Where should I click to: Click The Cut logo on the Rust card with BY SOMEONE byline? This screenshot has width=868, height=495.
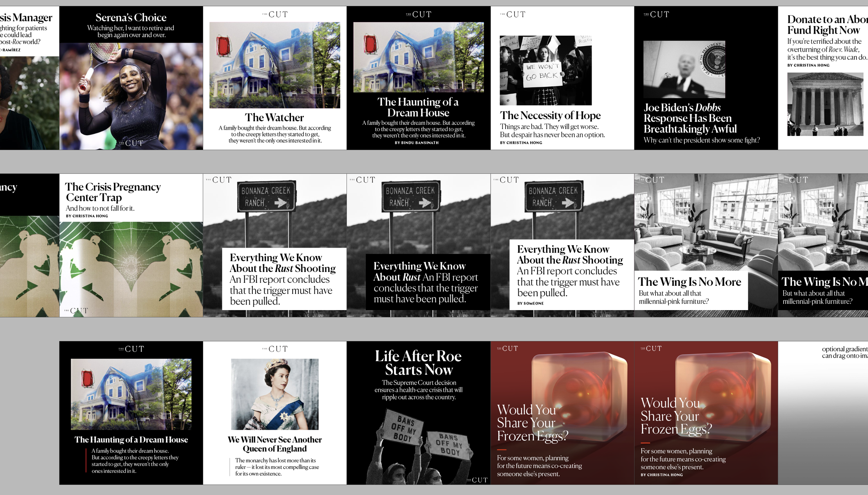coord(506,180)
